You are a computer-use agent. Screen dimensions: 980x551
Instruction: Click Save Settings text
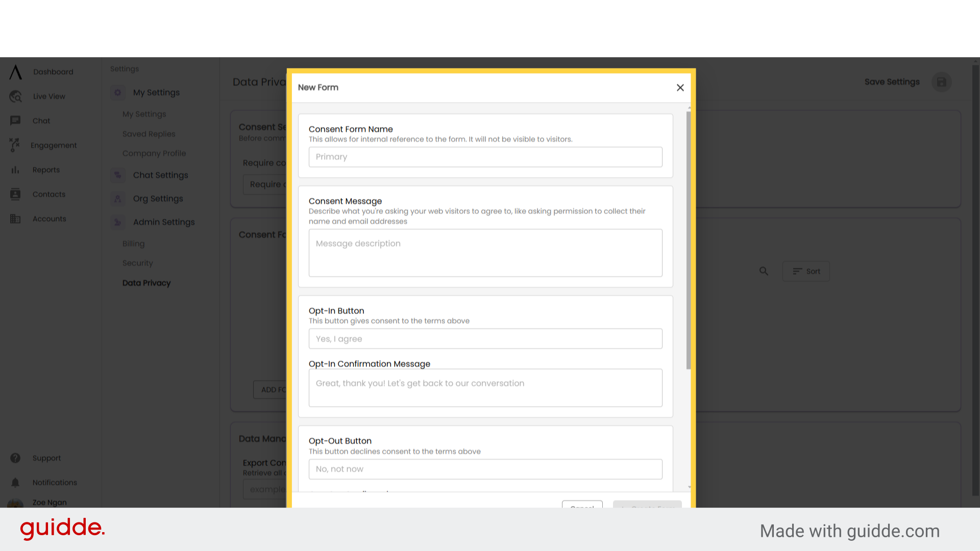(892, 82)
